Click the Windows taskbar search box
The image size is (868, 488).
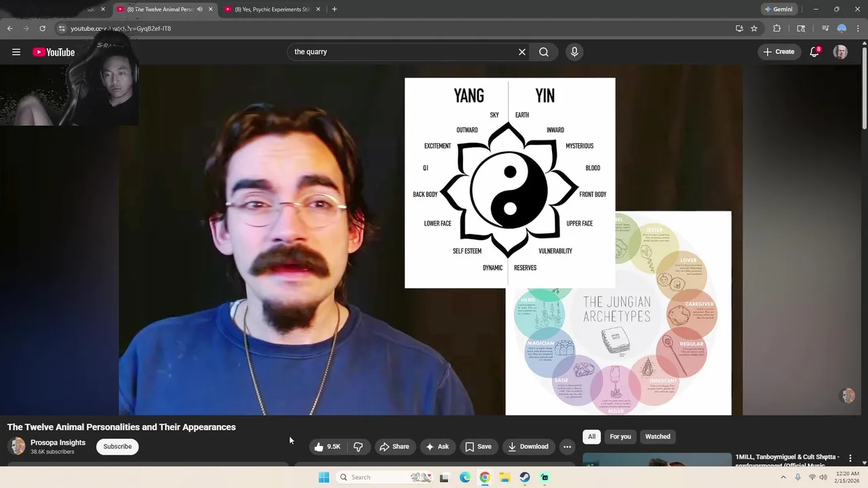pos(384,477)
